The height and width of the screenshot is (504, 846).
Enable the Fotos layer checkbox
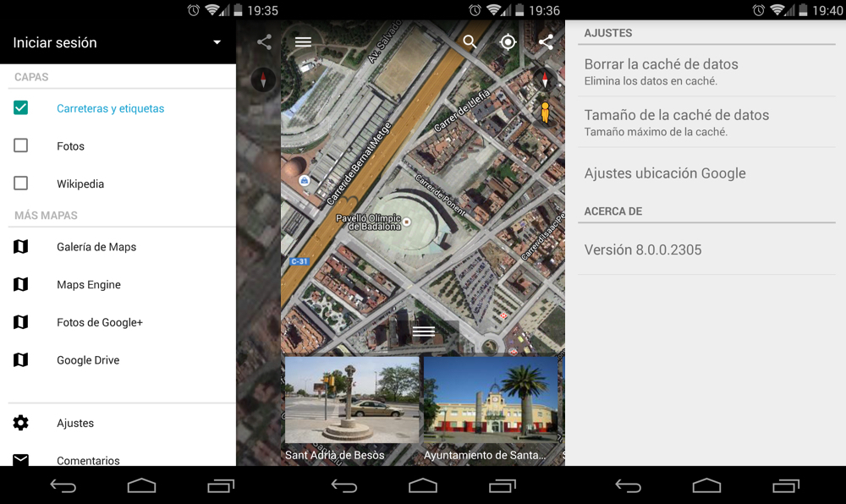21,146
